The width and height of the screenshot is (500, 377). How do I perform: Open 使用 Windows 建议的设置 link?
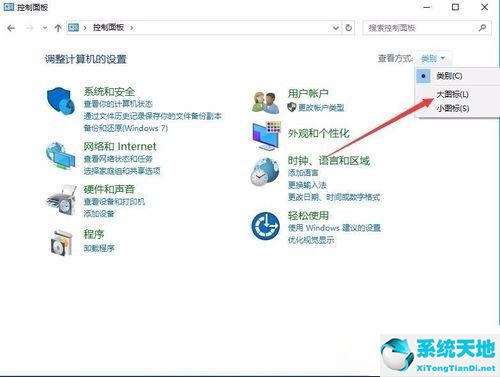point(334,228)
